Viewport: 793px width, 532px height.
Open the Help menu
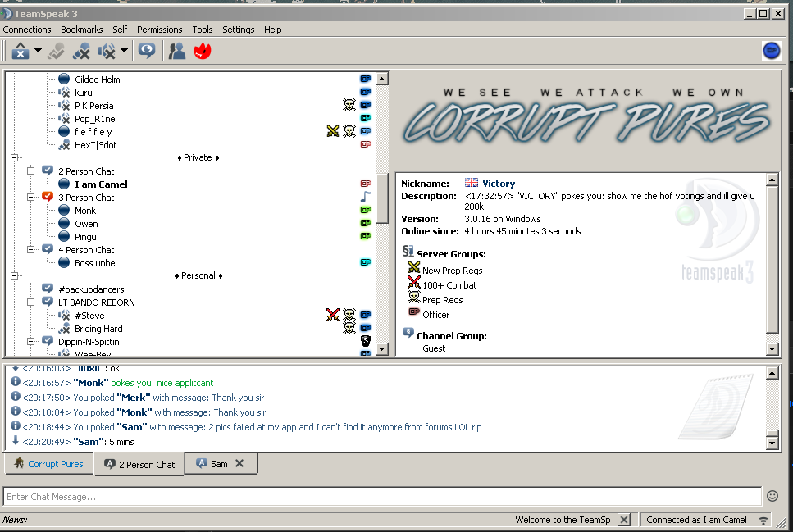[272, 30]
